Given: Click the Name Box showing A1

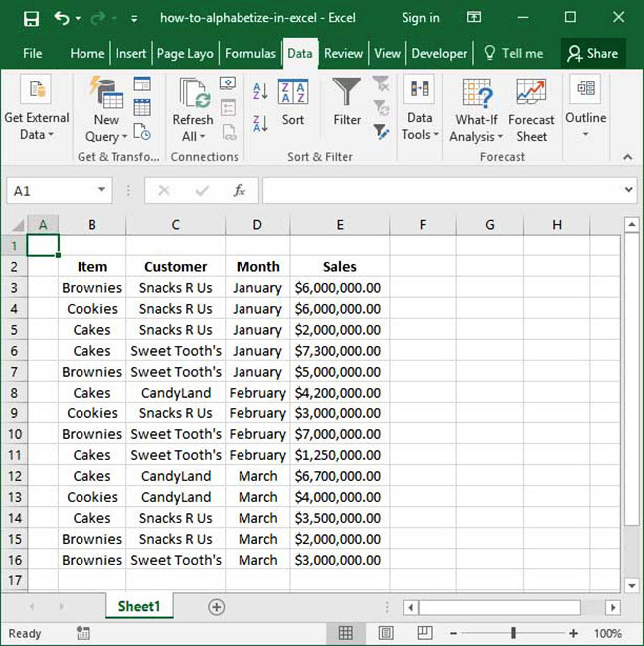Looking at the screenshot, I should tap(52, 191).
